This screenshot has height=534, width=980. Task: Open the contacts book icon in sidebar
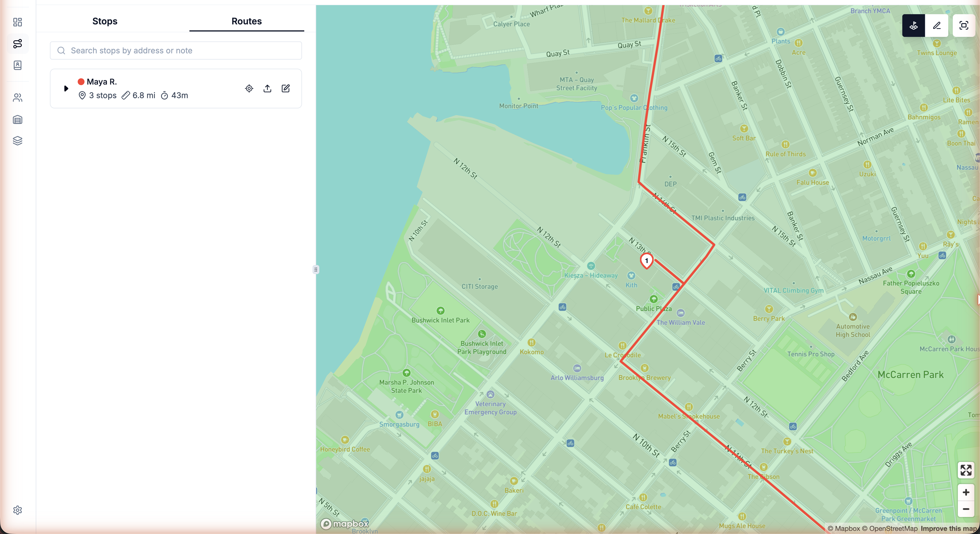pos(18,65)
